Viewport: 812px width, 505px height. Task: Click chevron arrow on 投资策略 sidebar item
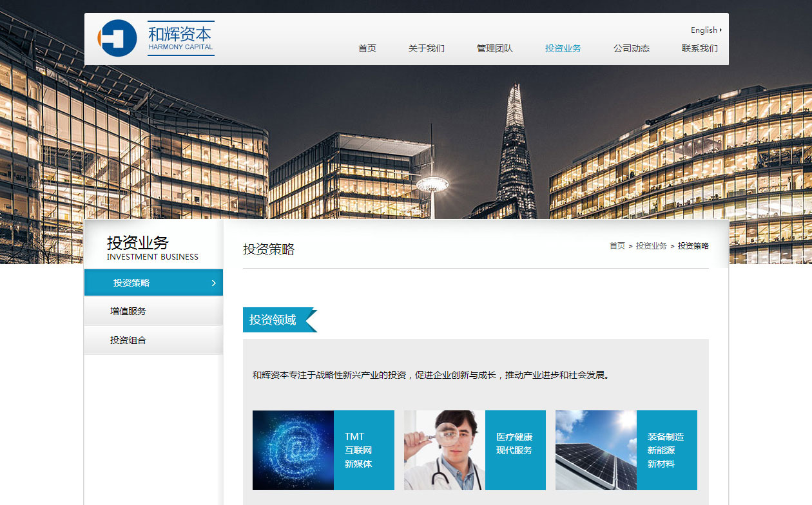click(214, 283)
